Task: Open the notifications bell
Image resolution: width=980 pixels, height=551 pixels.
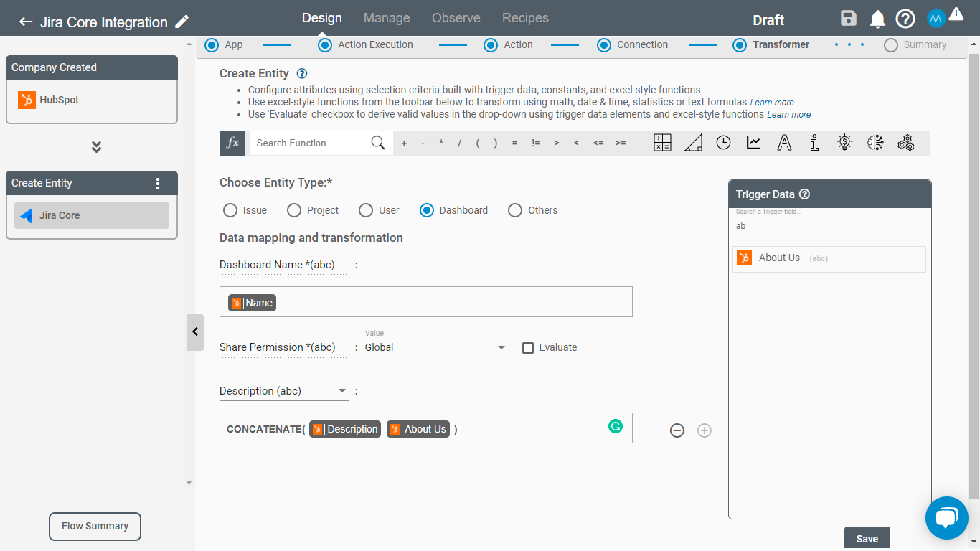Action: tap(877, 19)
